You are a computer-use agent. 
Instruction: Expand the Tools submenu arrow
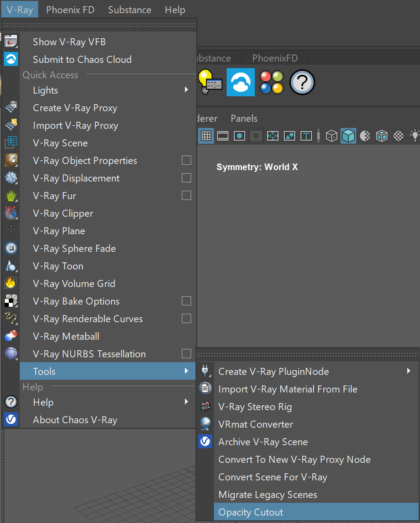[x=186, y=371]
